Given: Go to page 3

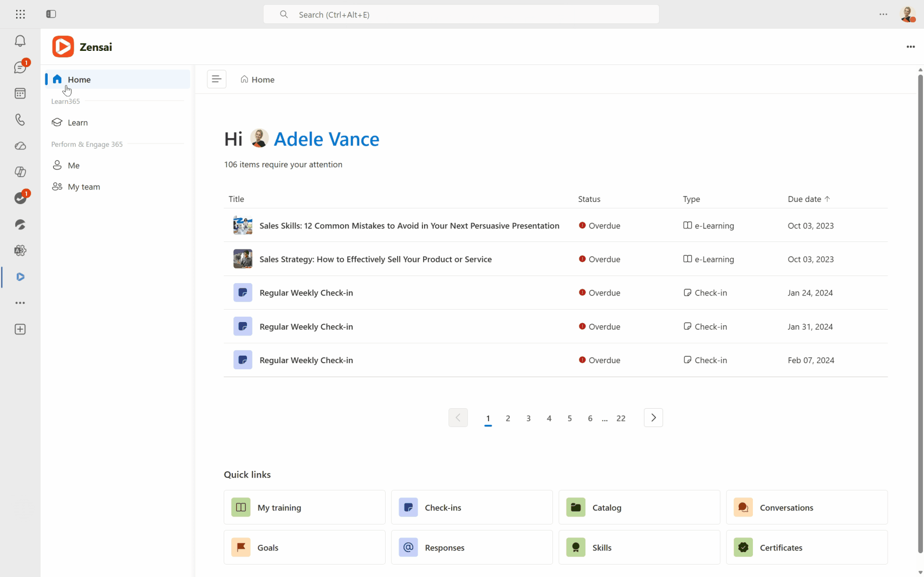Looking at the screenshot, I should (529, 418).
